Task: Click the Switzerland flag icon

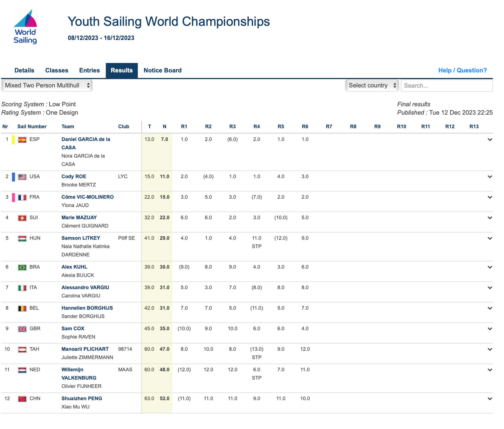Action: [22, 218]
